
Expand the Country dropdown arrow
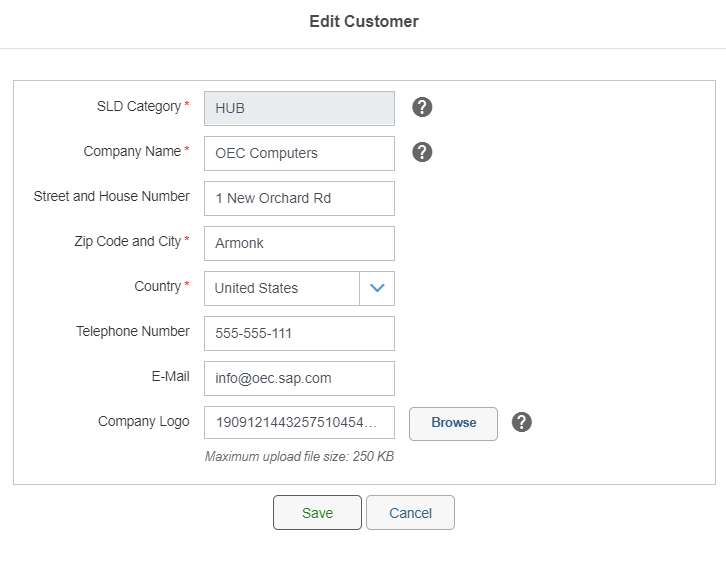point(377,288)
